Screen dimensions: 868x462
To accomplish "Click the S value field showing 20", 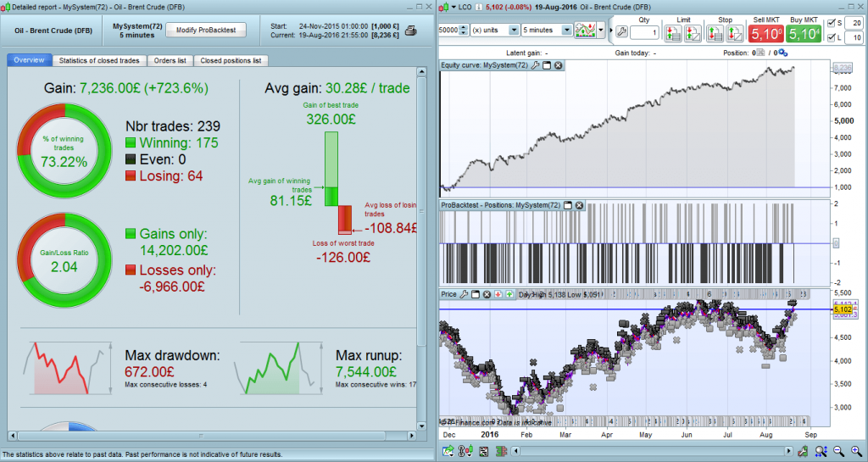I will pos(853,23).
